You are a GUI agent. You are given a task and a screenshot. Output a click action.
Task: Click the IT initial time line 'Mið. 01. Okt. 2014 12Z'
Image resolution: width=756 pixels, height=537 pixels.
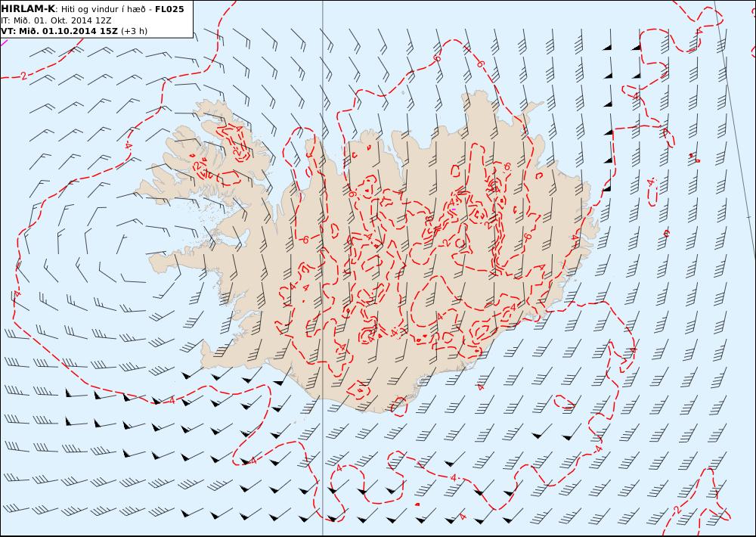coord(57,20)
